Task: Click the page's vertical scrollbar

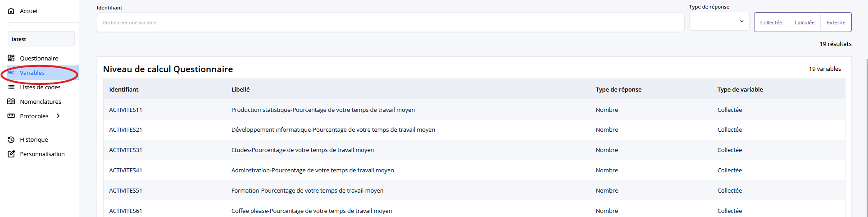Action: point(866,135)
